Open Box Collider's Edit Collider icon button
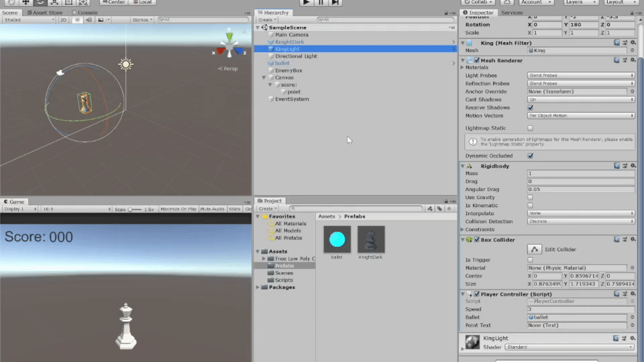This screenshot has width=644, height=362. coord(535,249)
